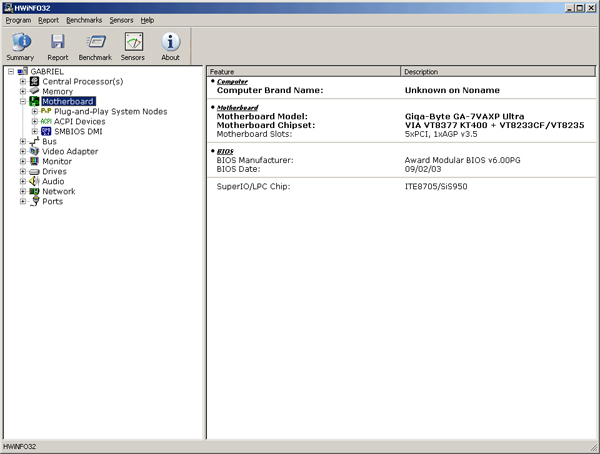Collapse the Motherboard node

point(23,101)
